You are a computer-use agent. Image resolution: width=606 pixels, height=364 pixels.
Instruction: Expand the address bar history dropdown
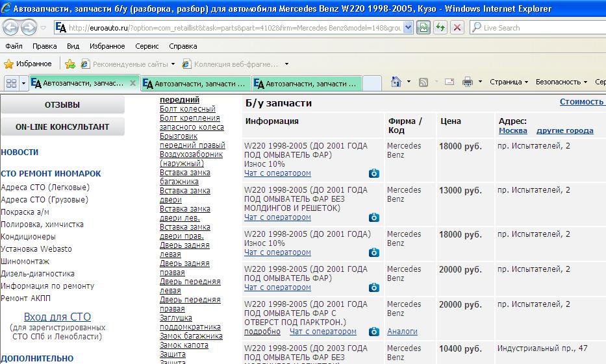pyautogui.click(x=408, y=28)
